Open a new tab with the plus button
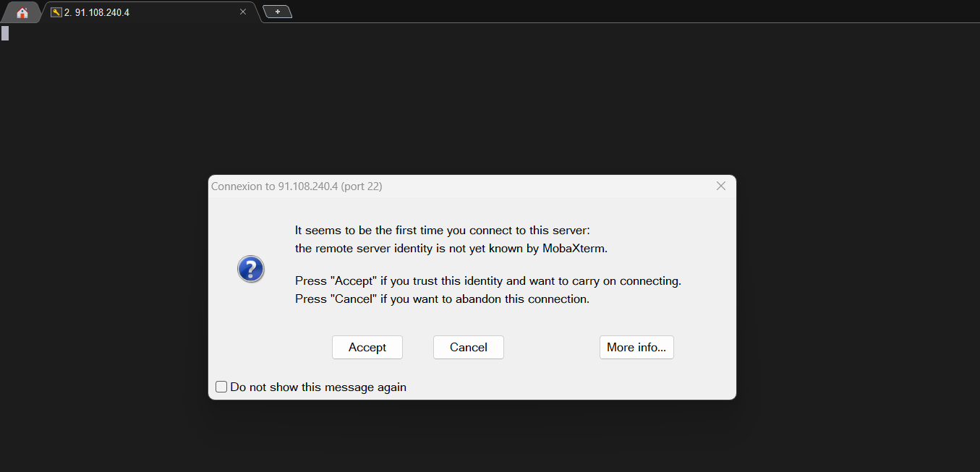This screenshot has height=472, width=980. [278, 12]
